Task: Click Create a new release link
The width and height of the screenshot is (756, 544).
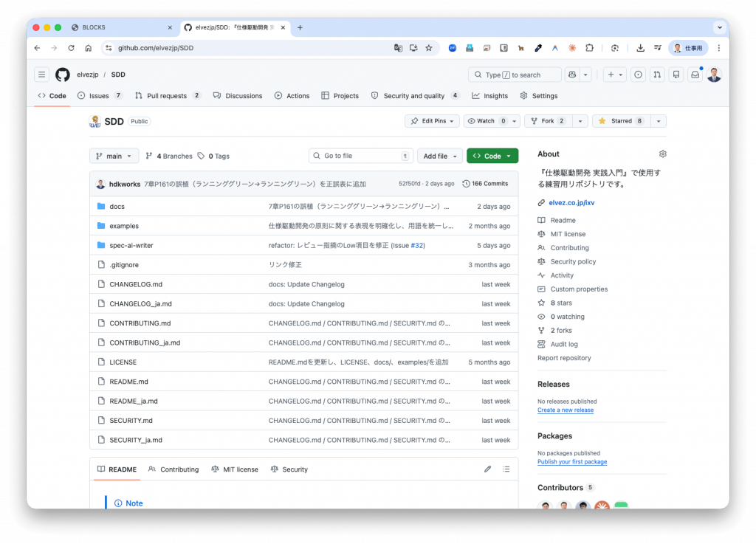Action: pos(565,410)
